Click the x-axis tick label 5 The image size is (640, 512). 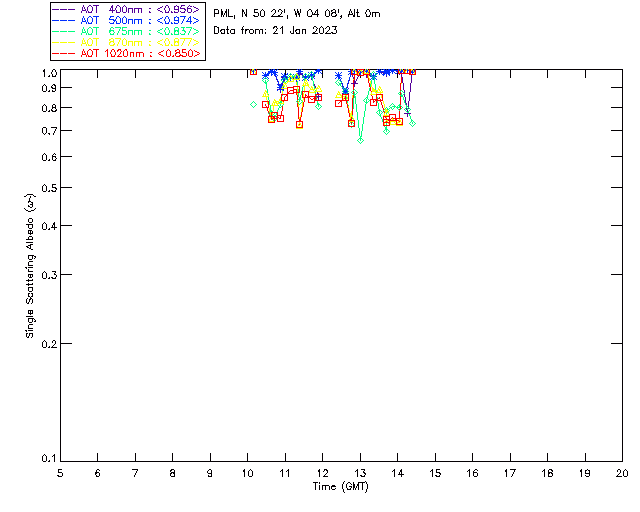coord(60,474)
